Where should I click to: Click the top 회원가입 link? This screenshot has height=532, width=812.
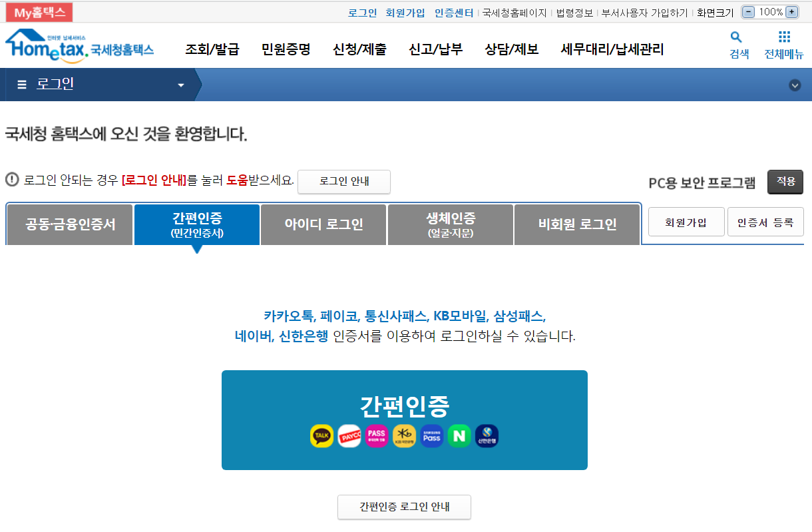405,13
